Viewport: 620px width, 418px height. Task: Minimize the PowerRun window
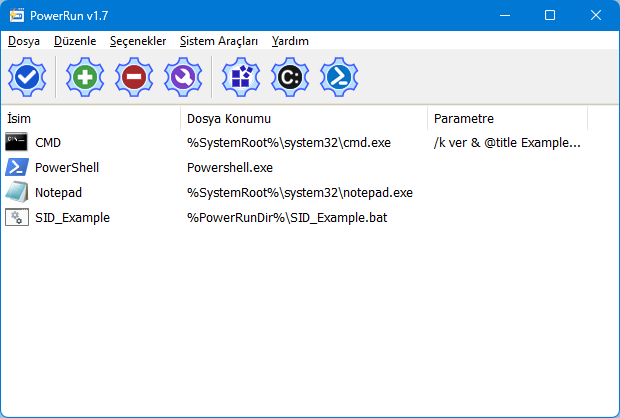(505, 15)
